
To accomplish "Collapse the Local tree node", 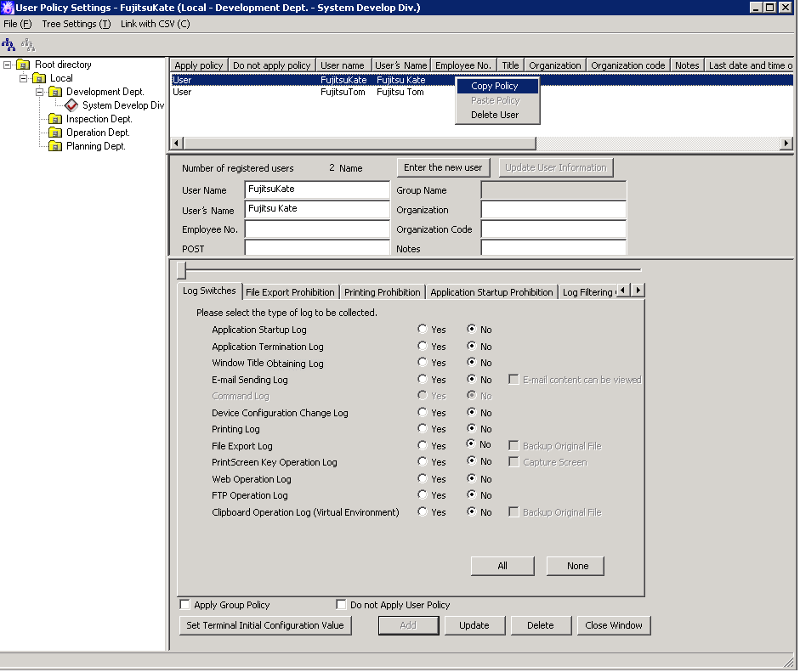I will click(x=24, y=78).
